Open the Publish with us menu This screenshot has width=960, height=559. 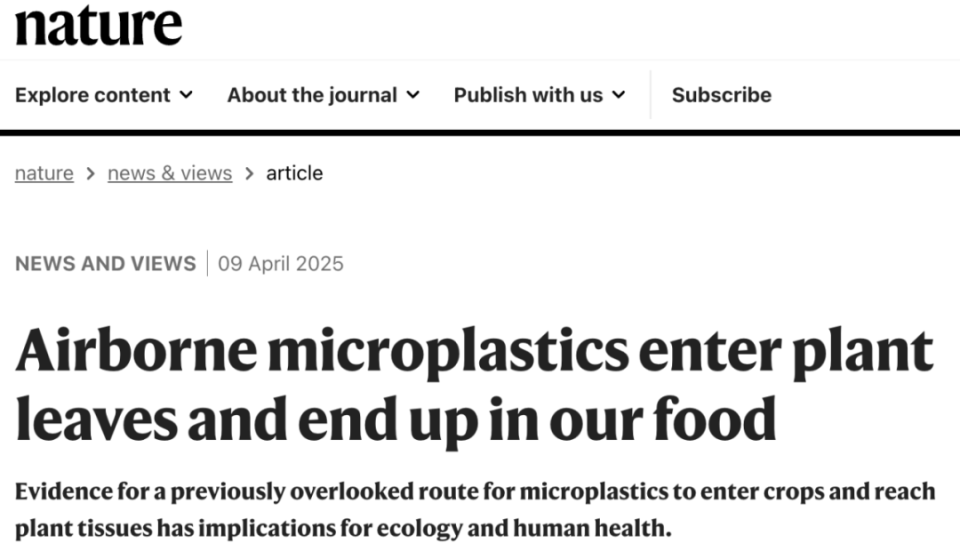tap(540, 95)
